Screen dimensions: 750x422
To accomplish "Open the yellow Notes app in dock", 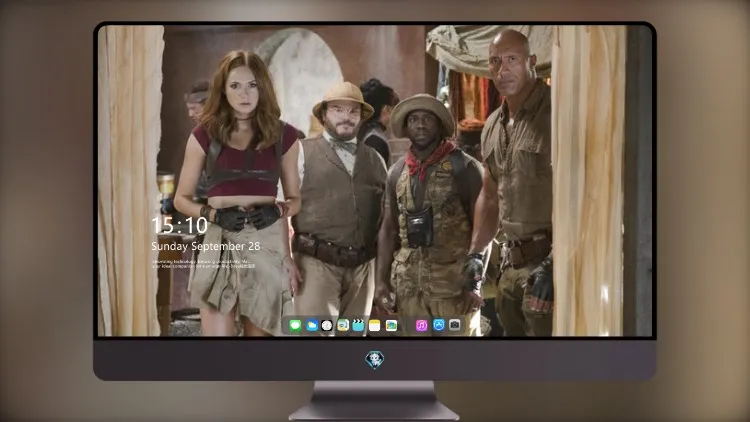I will click(x=375, y=325).
